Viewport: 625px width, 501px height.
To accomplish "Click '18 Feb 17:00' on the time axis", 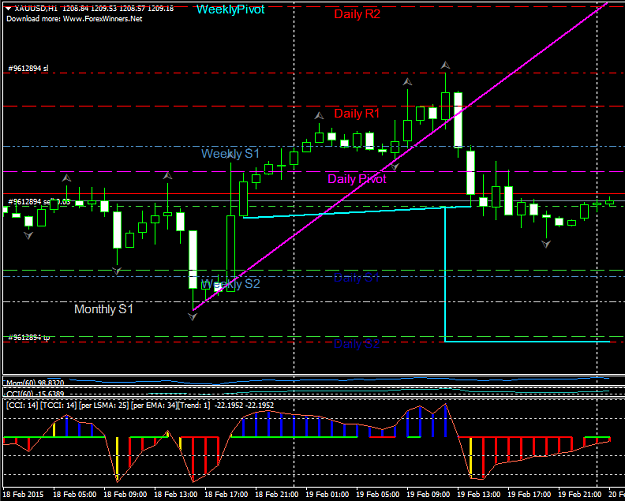I will (226, 495).
